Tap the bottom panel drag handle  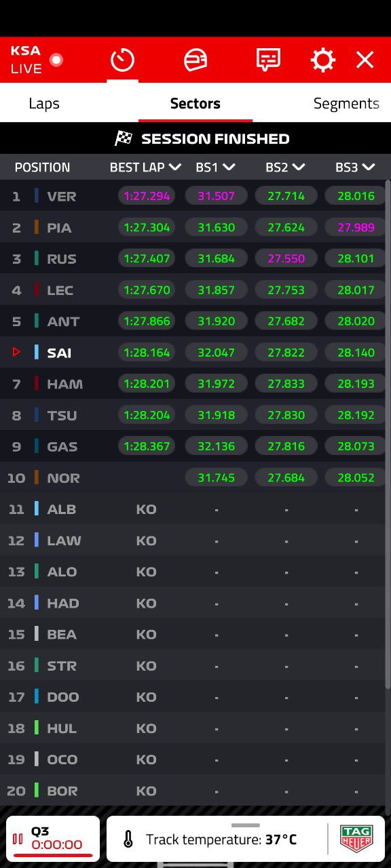tap(246, 825)
